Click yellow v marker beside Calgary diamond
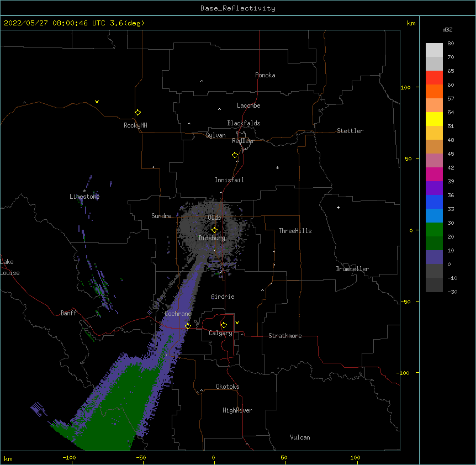The width and height of the screenshot is (476, 465). point(237,323)
